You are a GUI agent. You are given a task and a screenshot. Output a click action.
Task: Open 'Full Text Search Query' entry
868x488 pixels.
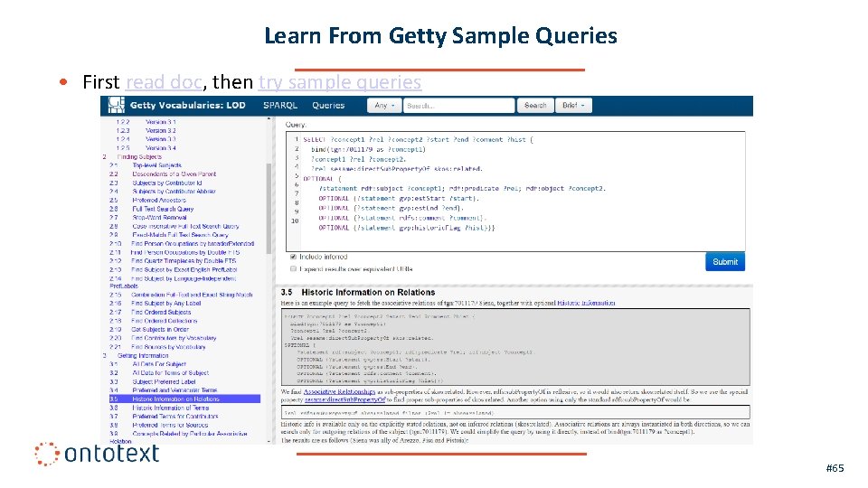[x=163, y=209]
